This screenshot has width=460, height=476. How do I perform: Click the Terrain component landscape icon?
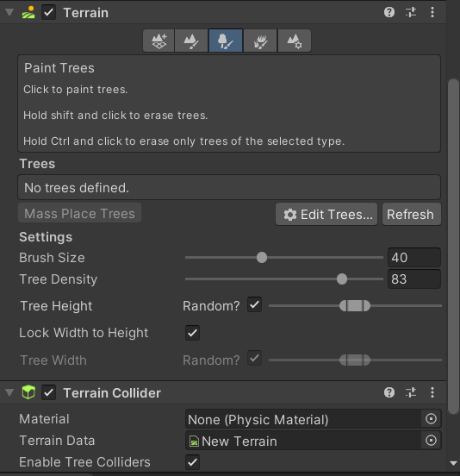(28, 12)
